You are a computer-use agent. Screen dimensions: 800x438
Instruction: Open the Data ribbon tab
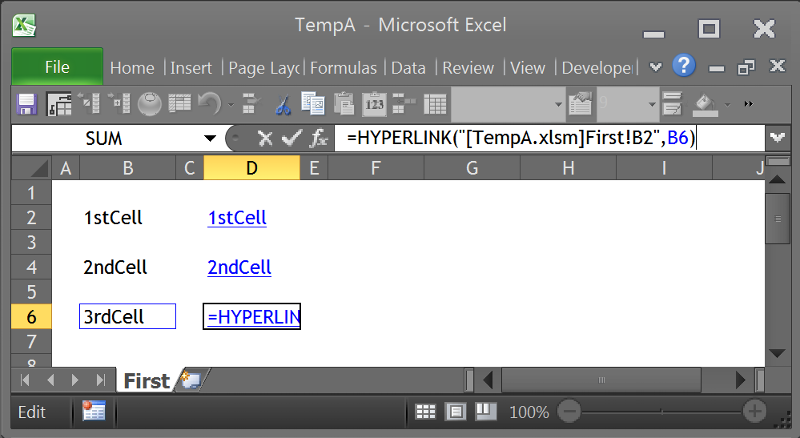click(408, 68)
